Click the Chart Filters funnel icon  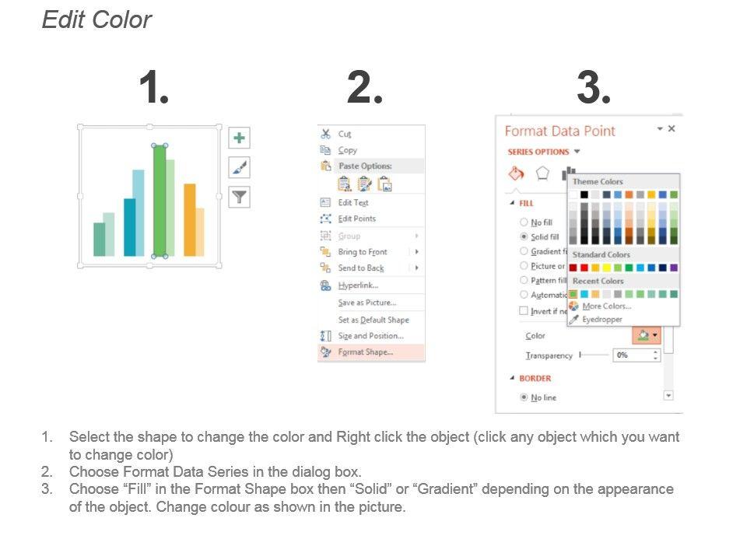pyautogui.click(x=239, y=198)
